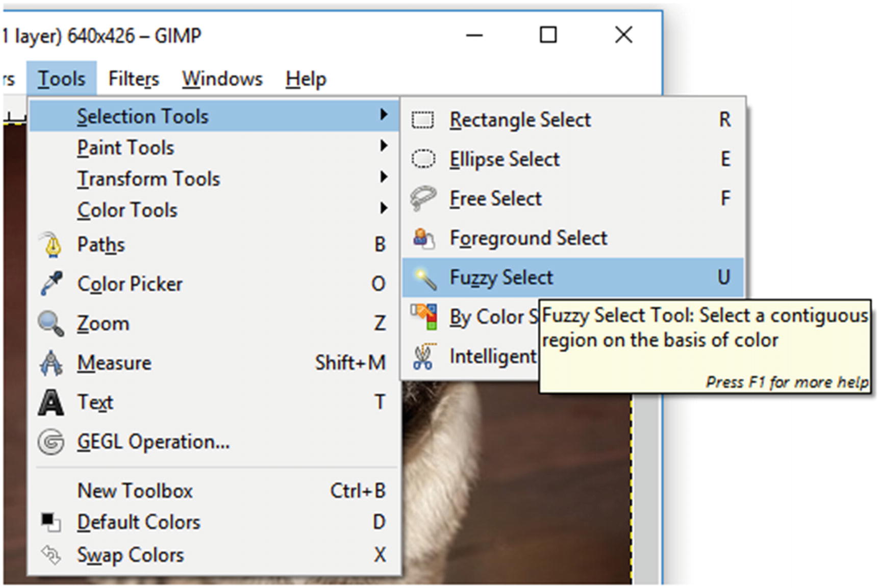Open the Tools menu in the menu bar

tap(62, 79)
